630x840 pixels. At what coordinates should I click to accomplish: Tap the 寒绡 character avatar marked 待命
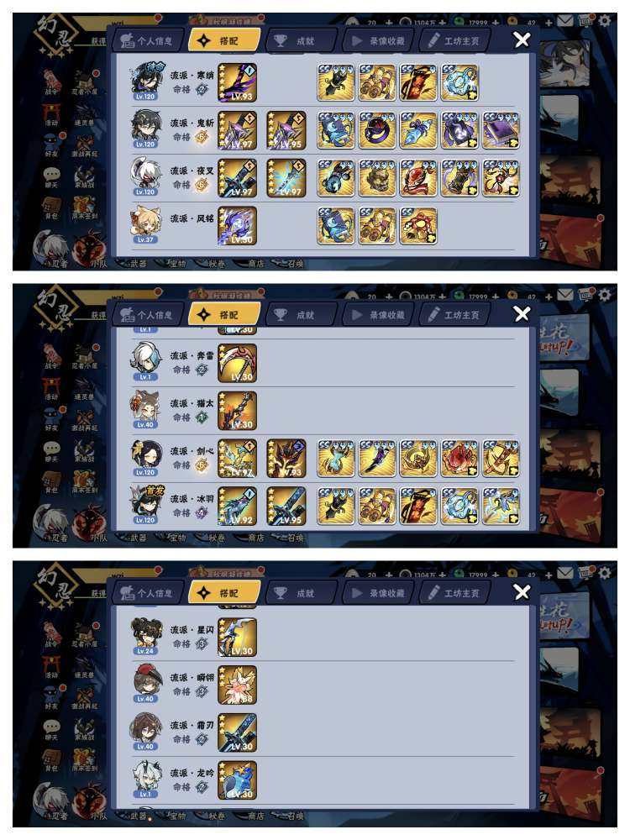[x=145, y=82]
